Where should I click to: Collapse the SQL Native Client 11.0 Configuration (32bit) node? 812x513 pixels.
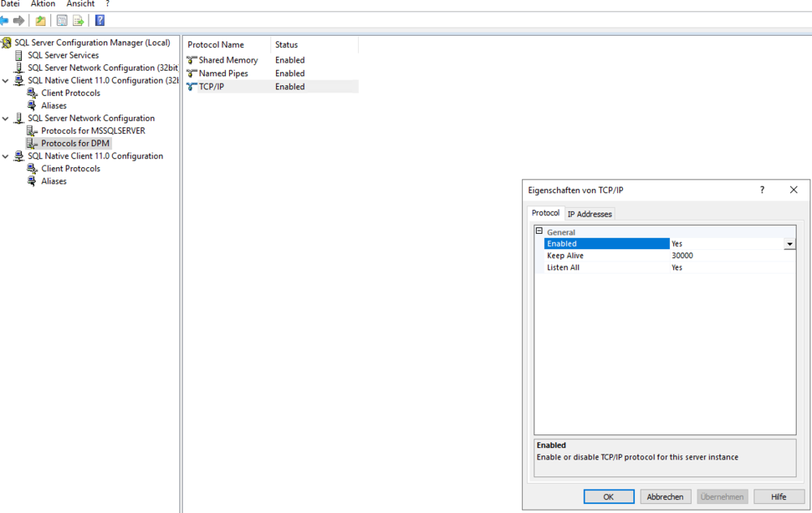[6, 80]
